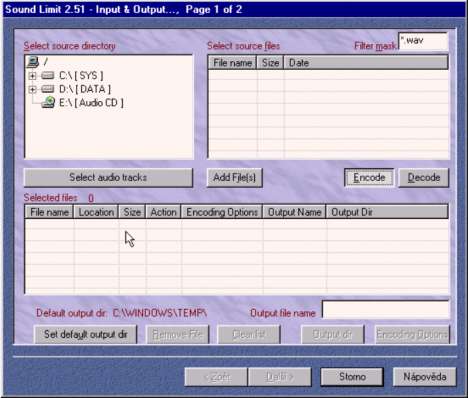The height and width of the screenshot is (398, 468).
Task: Click the root computer icon in directory tree
Action: (x=33, y=62)
